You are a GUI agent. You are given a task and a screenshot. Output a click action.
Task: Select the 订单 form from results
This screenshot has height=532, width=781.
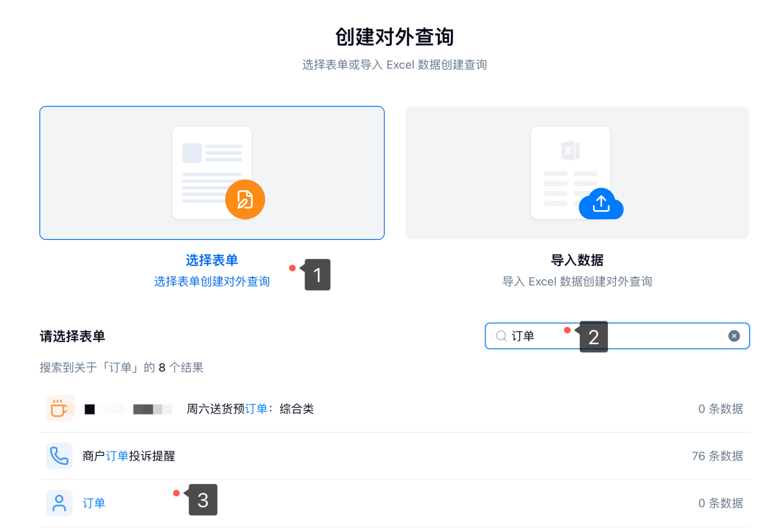(94, 503)
